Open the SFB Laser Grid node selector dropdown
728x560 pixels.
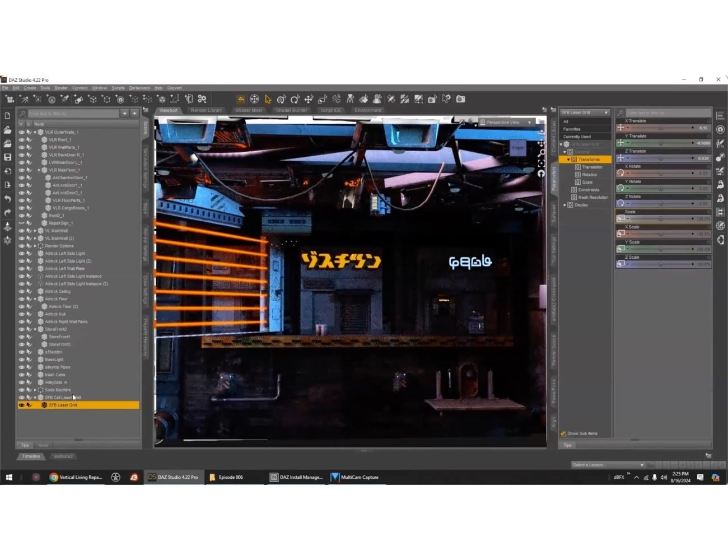[606, 112]
